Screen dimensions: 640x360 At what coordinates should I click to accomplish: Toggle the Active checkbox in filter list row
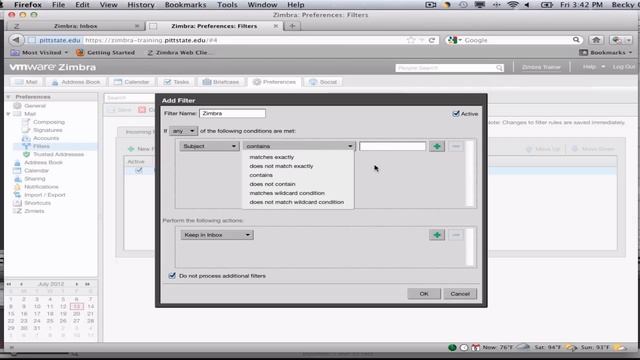point(139,170)
